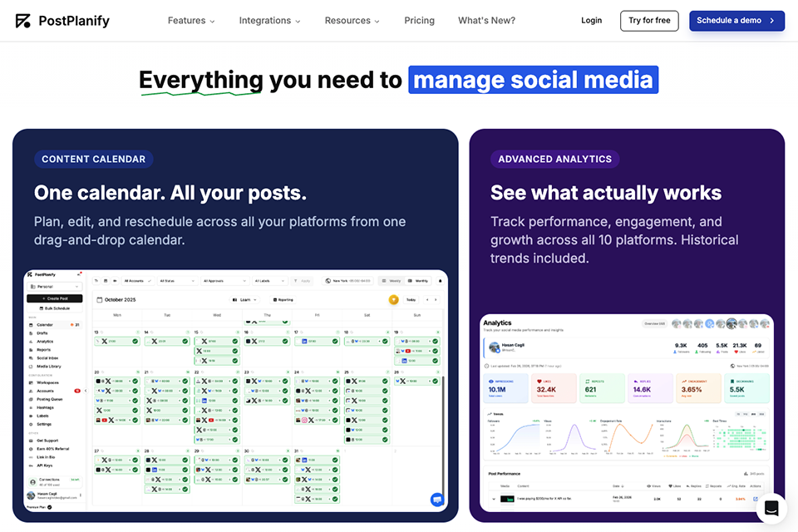Click the Accounts icon in preview sidebar
The image size is (798, 532).
(x=31, y=391)
